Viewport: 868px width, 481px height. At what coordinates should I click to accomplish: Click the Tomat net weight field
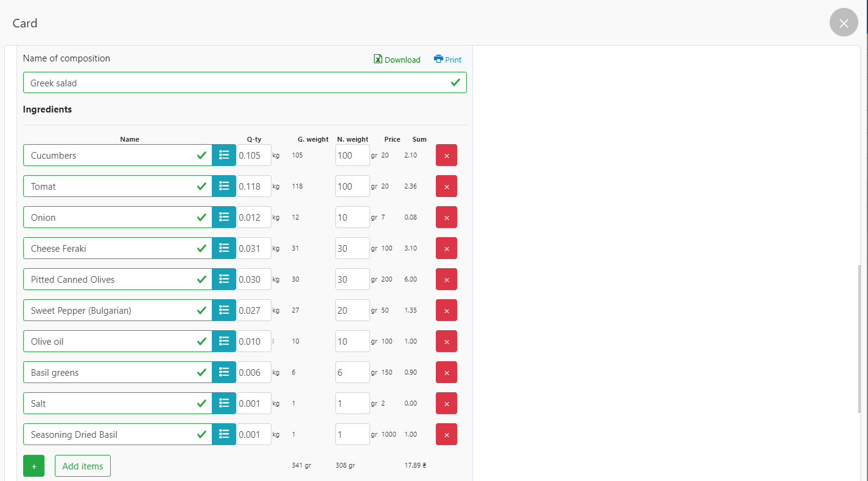click(x=352, y=186)
